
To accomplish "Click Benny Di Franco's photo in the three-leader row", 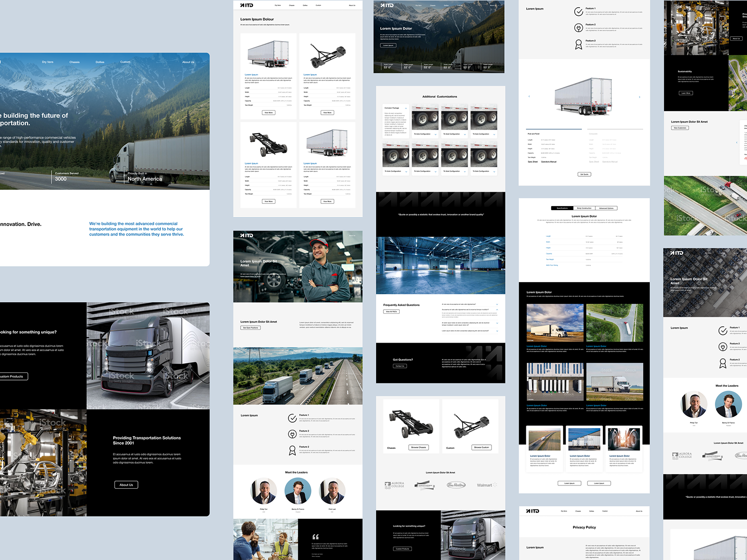I will pos(298,491).
